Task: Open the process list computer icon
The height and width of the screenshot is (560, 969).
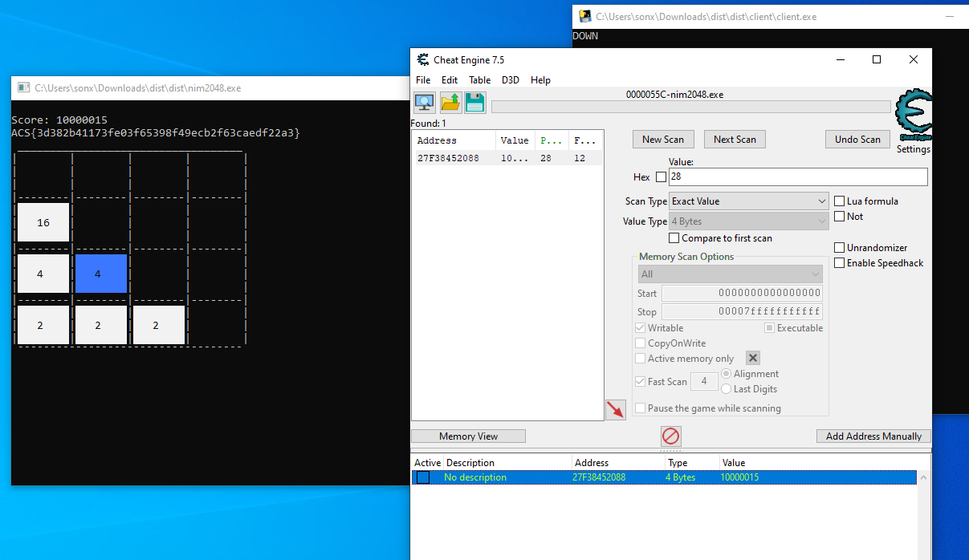Action: pos(425,103)
